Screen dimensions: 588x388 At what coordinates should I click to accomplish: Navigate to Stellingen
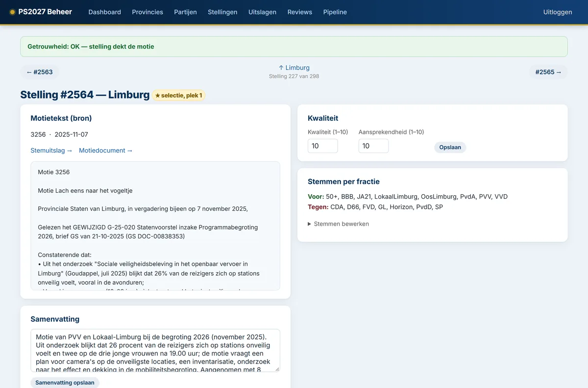pyautogui.click(x=222, y=12)
